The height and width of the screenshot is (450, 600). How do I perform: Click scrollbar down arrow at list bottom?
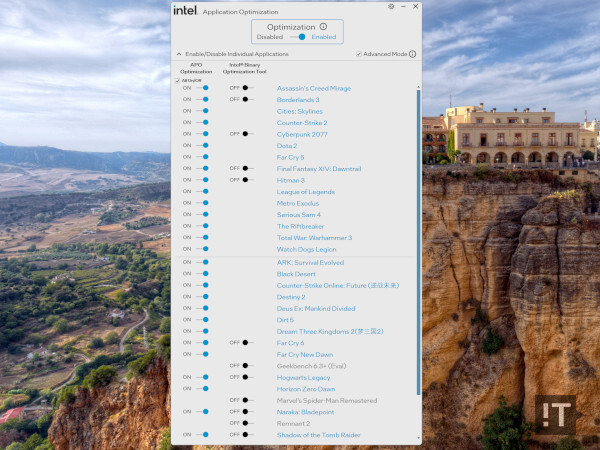418,438
